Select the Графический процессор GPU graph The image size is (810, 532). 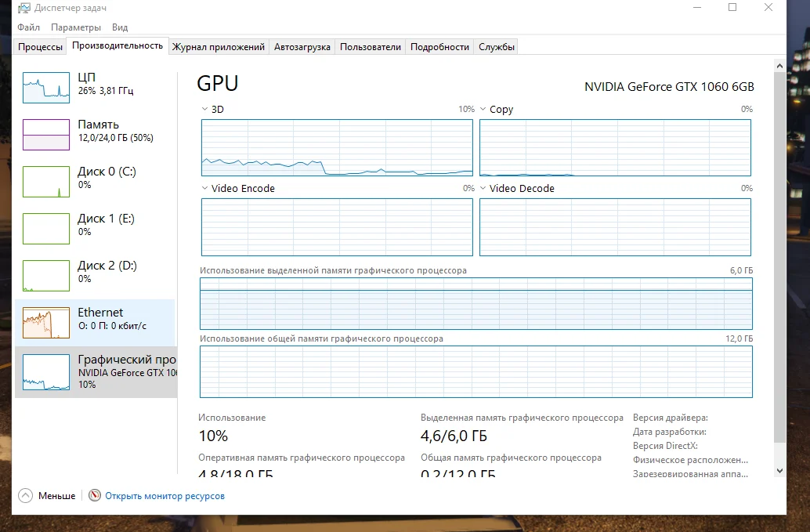coord(46,371)
